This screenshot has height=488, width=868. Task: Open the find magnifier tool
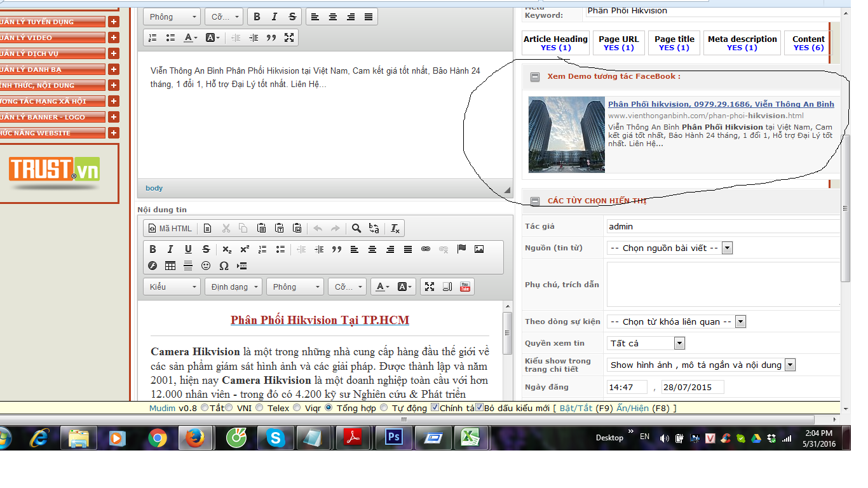click(x=356, y=229)
